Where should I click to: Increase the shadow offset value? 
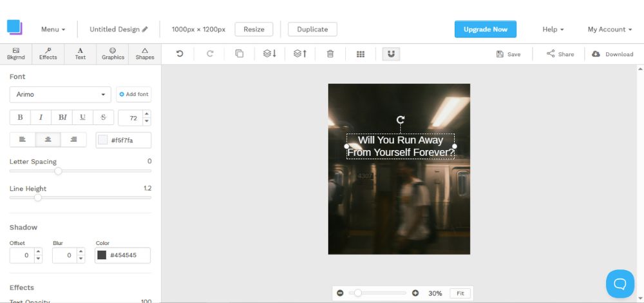pos(38,251)
